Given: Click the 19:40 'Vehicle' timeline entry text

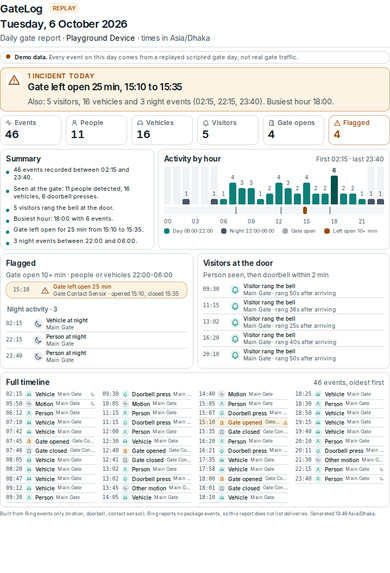Looking at the screenshot, I should (334, 432).
